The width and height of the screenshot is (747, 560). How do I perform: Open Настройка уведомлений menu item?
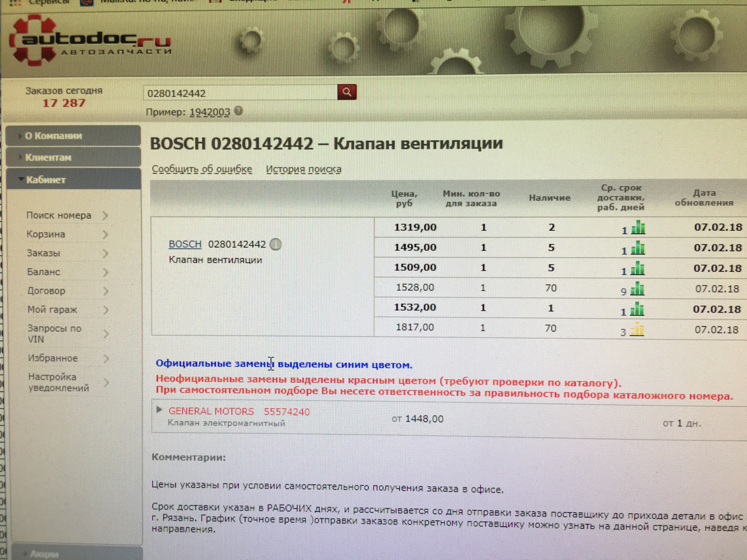click(x=59, y=382)
